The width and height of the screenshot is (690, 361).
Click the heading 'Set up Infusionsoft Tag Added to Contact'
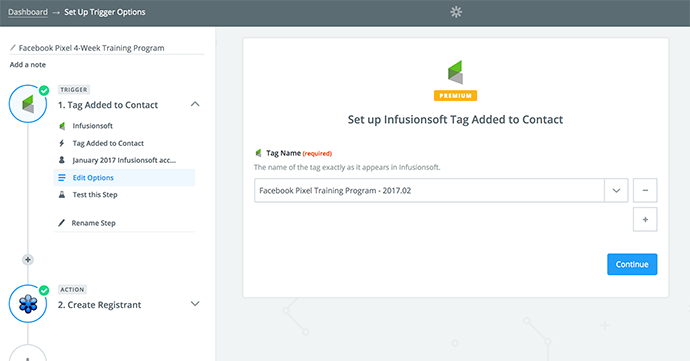coord(455,120)
